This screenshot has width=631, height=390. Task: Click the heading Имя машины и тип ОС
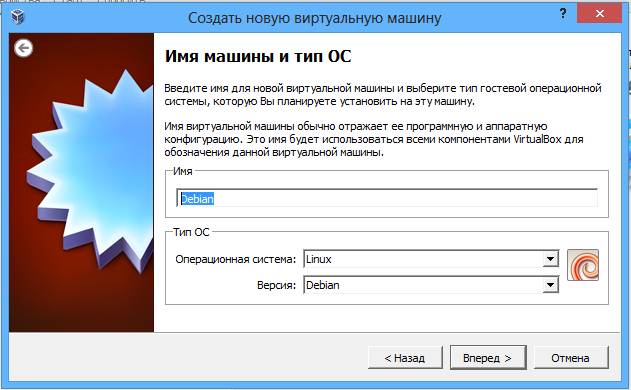click(x=258, y=56)
